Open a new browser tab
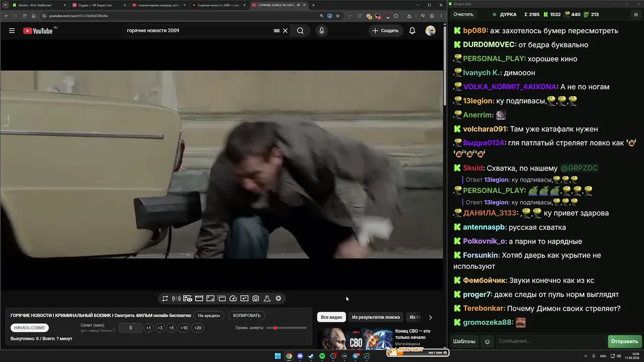Viewport: 644px width, 362px height. point(313,5)
